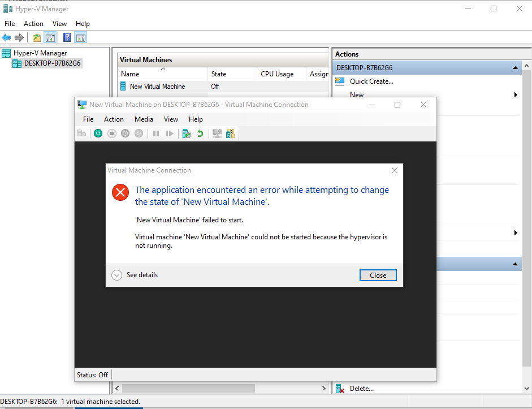Click the Status: Off text in VM window
This screenshot has width=532, height=409.
coord(92,375)
